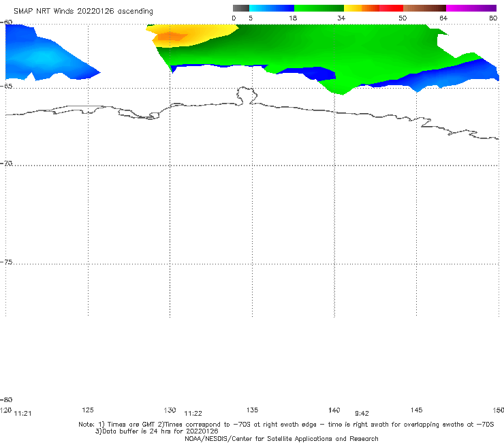Click the longitude label '145'
The width and height of the screenshot is (504, 443).
tap(417, 410)
